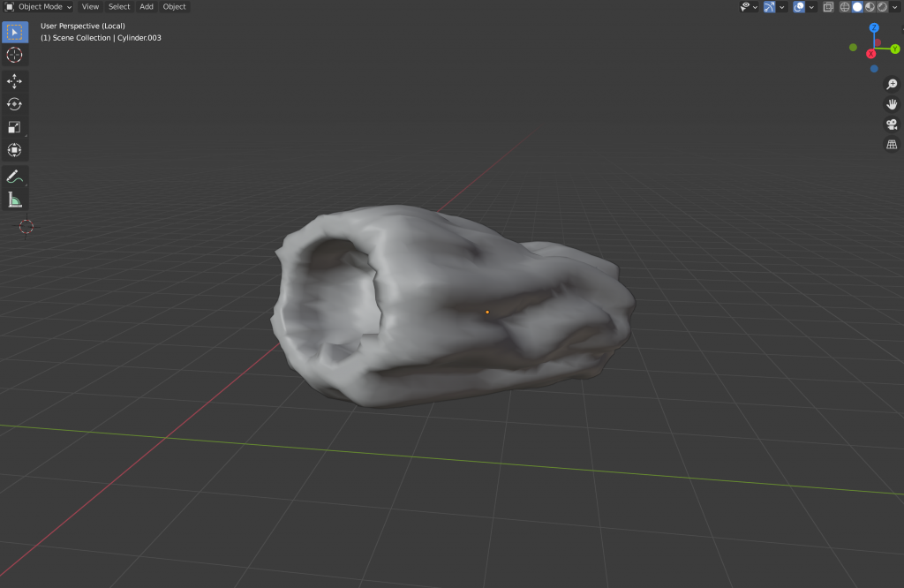
Task: Expand the overlays options dropdown arrow
Action: tap(811, 7)
